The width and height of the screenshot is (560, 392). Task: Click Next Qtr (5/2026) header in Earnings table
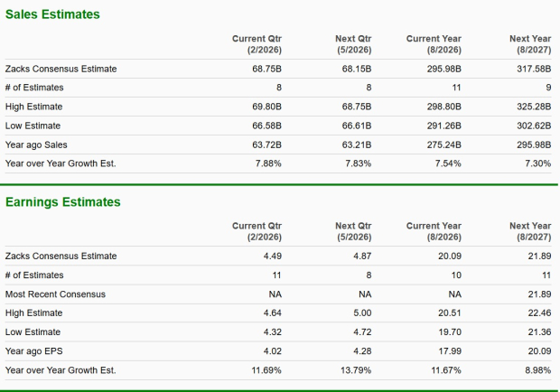pyautogui.click(x=353, y=230)
